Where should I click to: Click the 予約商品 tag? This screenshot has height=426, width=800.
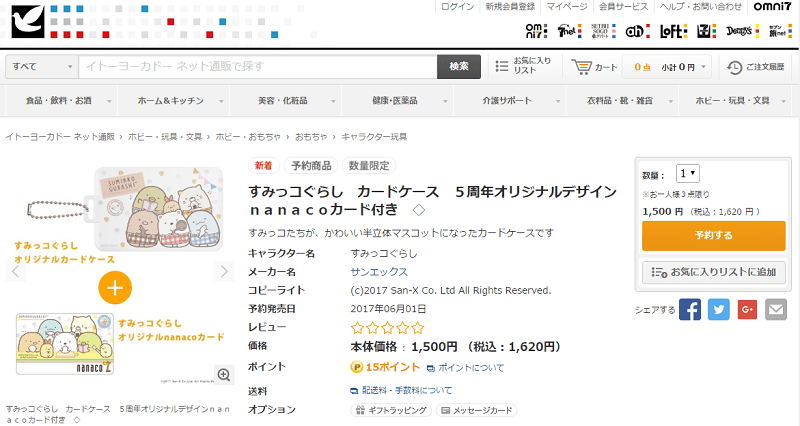coord(311,166)
